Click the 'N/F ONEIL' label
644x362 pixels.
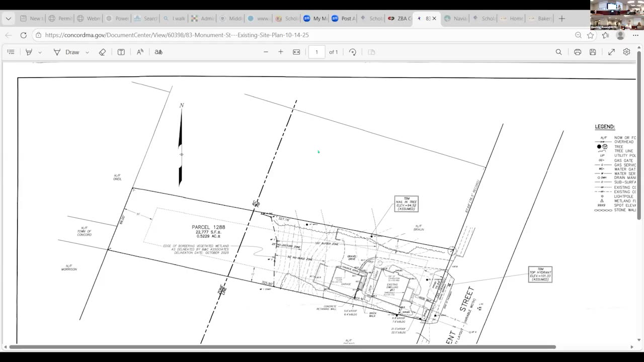click(x=117, y=177)
